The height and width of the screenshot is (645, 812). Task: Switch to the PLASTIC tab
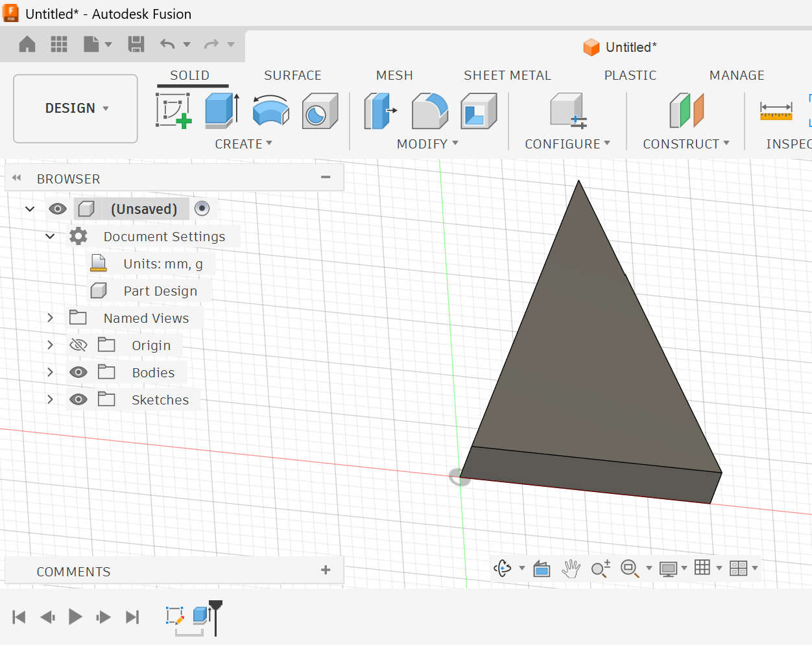tap(630, 75)
